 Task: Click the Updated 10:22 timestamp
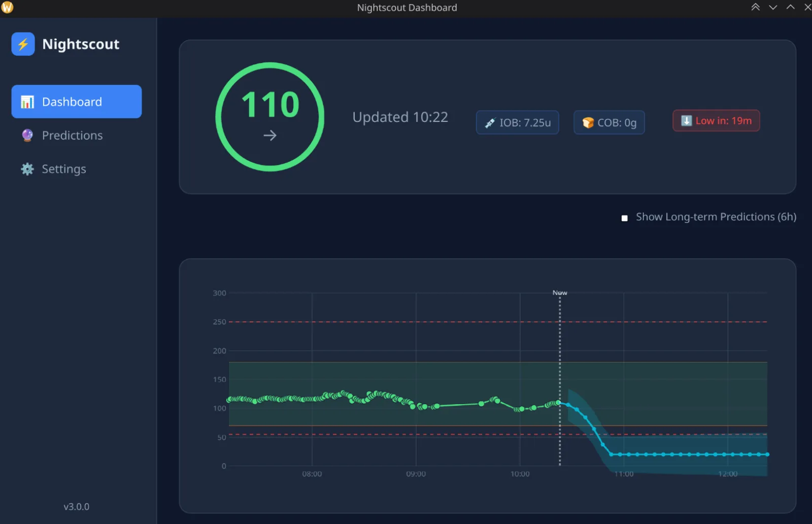coord(400,117)
